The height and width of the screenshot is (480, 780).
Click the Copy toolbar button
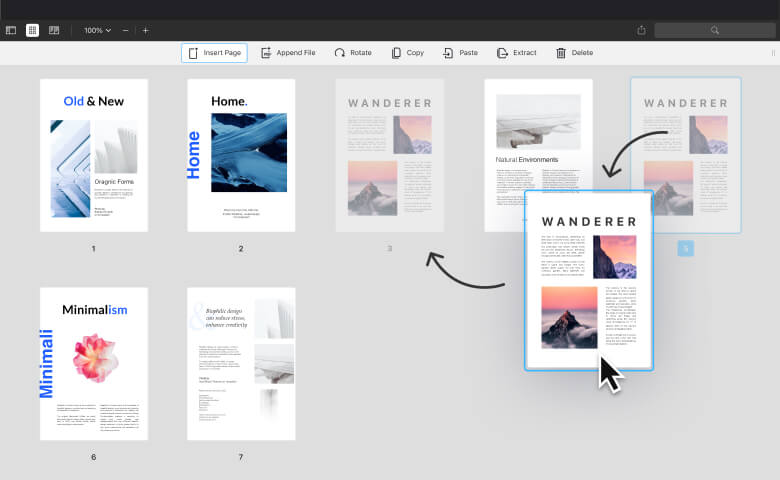pos(407,53)
